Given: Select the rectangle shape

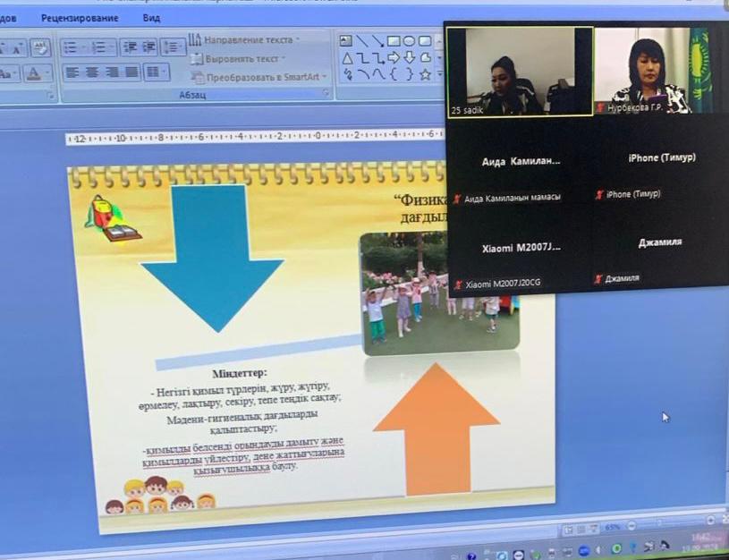Looking at the screenshot, I should [394, 41].
